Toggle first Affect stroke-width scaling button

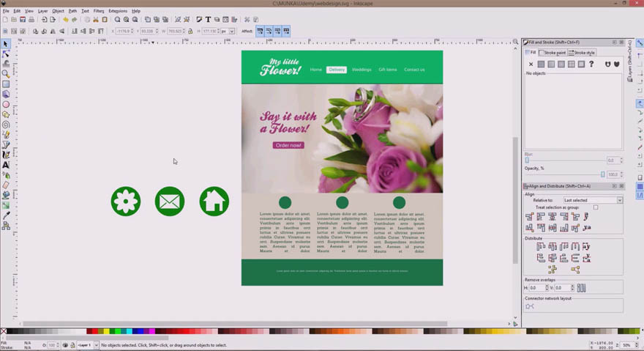pyautogui.click(x=260, y=32)
